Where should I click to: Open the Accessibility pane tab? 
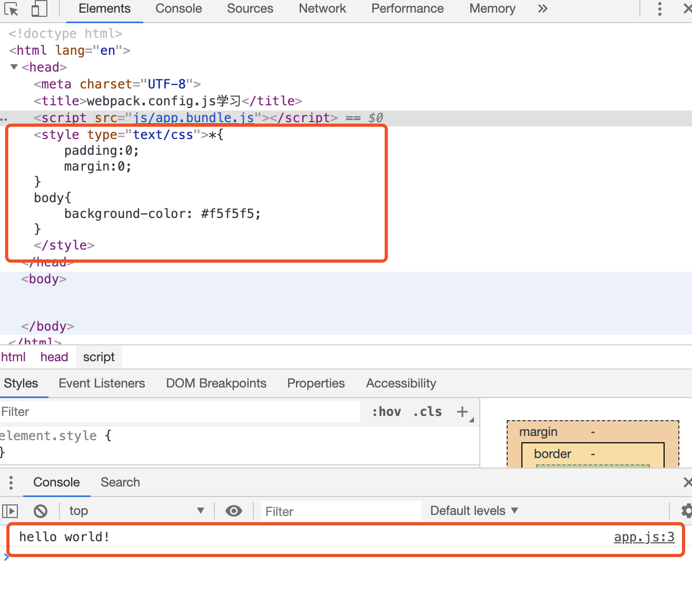click(x=401, y=383)
